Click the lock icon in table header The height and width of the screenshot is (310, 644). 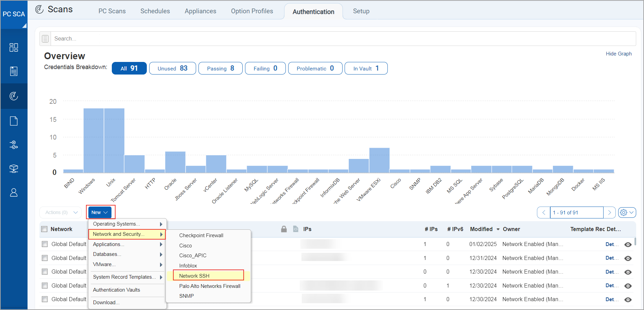[x=284, y=229]
